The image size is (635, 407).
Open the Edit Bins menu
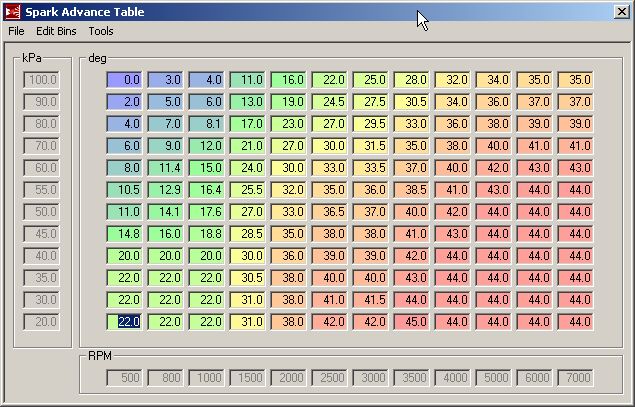pyautogui.click(x=56, y=31)
